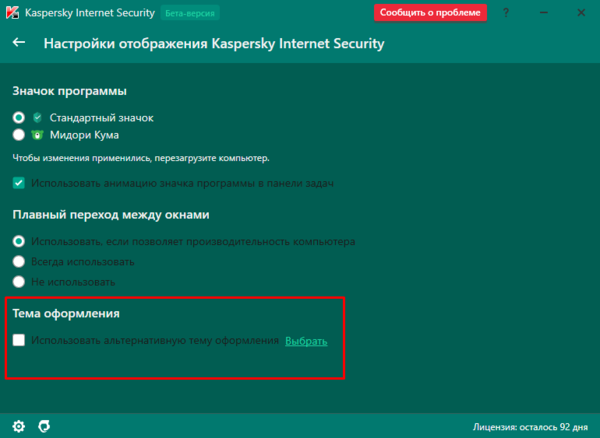This screenshot has width=600, height=438.
Task: Click the license 92 days remaining text
Action: click(x=530, y=427)
